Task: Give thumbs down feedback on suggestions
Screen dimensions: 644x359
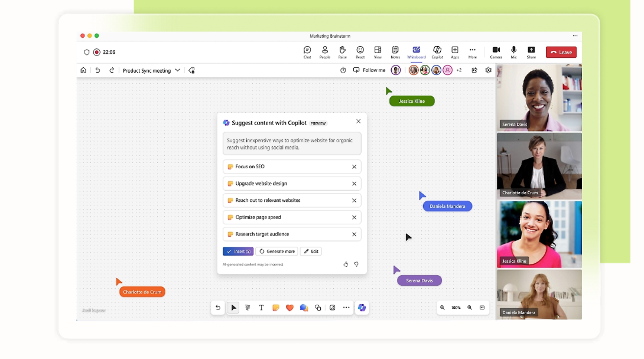Action: coord(356,264)
